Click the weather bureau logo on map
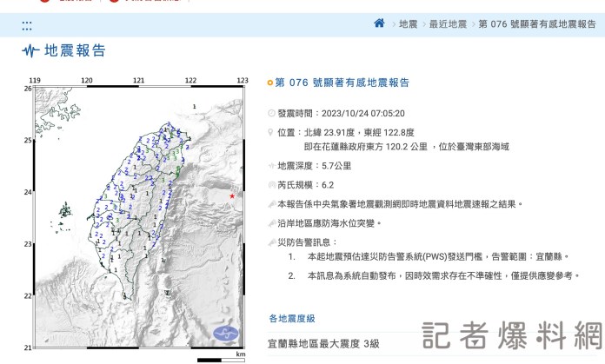 click(x=226, y=334)
